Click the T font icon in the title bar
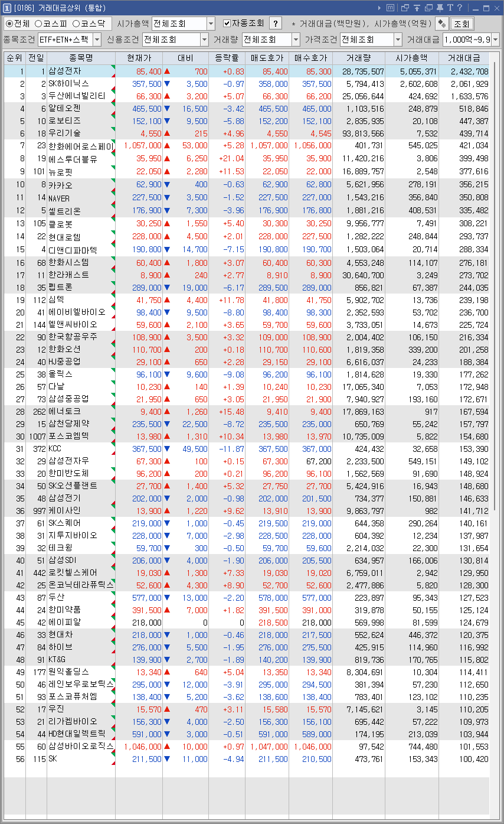Viewport: 504px width, 824px height. point(449,8)
